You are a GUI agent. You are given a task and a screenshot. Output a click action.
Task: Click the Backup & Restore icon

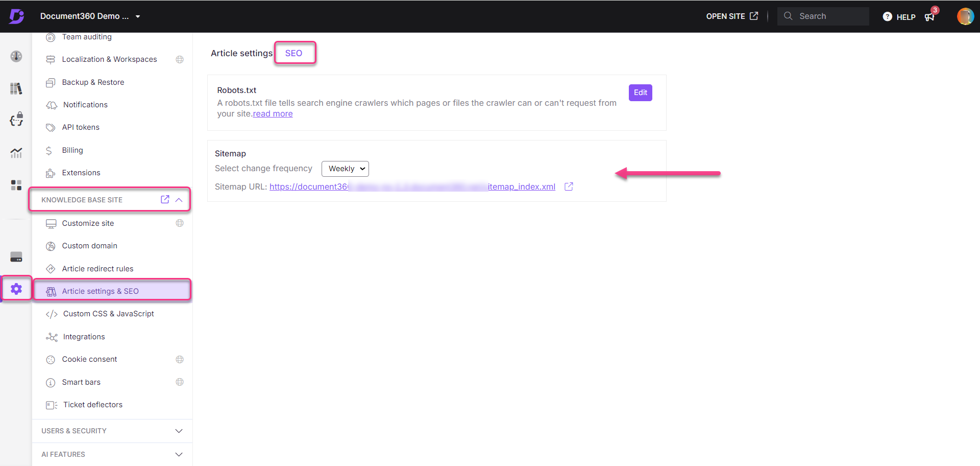pos(51,82)
